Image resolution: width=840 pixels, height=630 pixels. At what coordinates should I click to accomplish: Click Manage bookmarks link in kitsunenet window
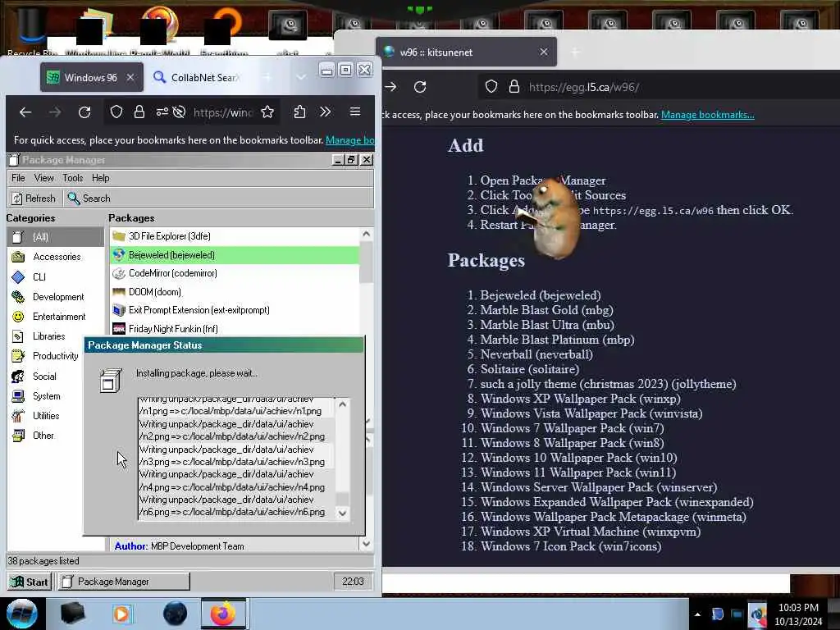[708, 115]
